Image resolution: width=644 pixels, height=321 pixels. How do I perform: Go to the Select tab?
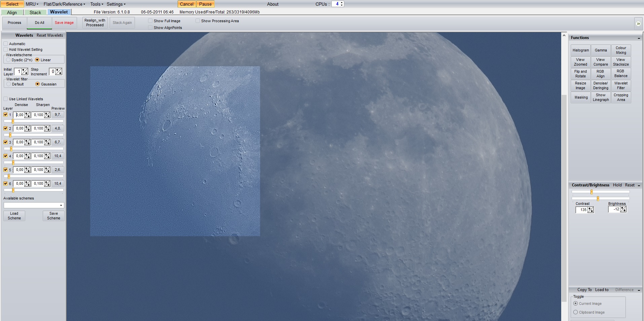tap(12, 4)
